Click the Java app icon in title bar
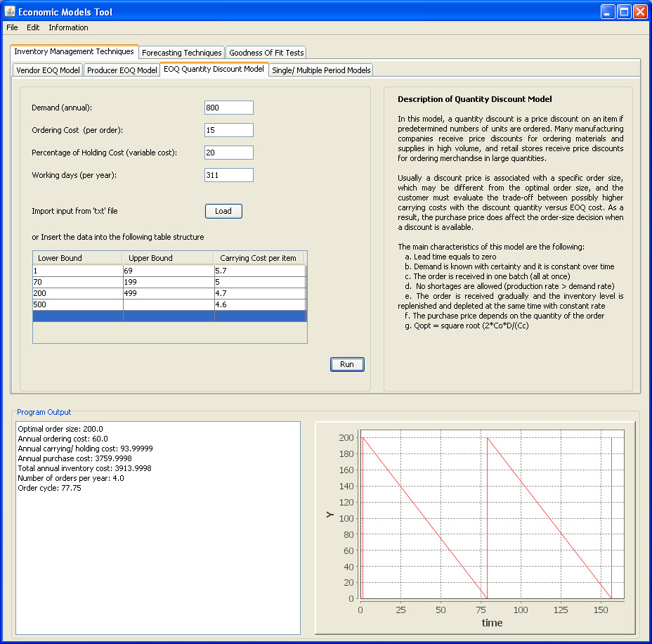 (x=10, y=11)
